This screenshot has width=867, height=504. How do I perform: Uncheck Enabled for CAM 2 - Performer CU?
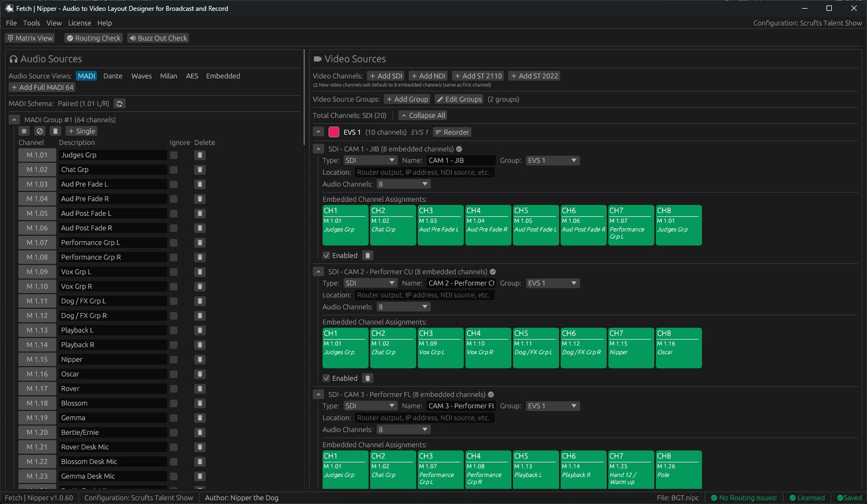click(x=326, y=377)
